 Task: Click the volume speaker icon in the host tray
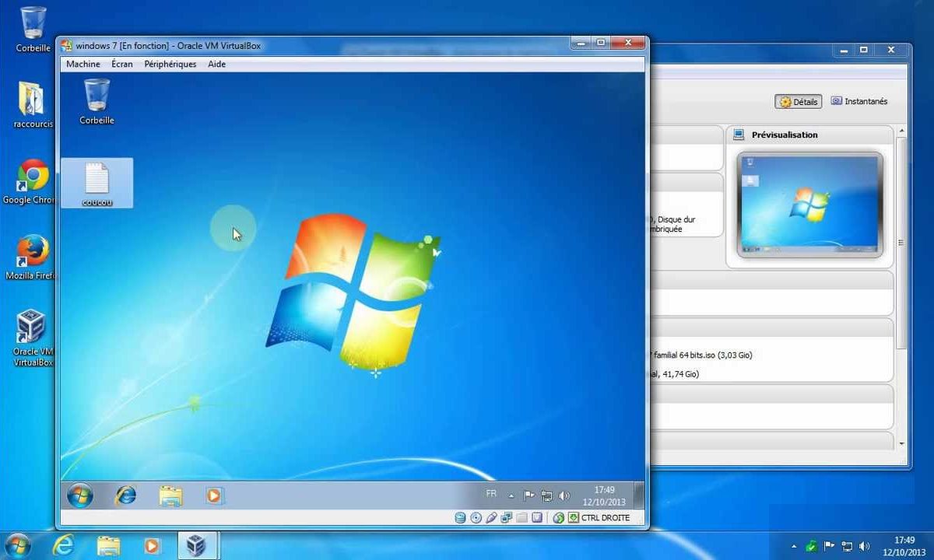click(865, 546)
